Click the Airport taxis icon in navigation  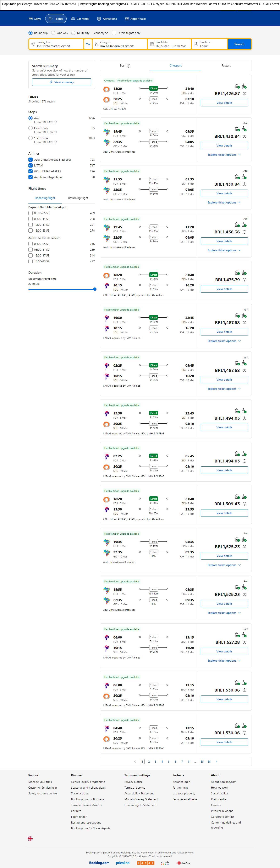127,19
